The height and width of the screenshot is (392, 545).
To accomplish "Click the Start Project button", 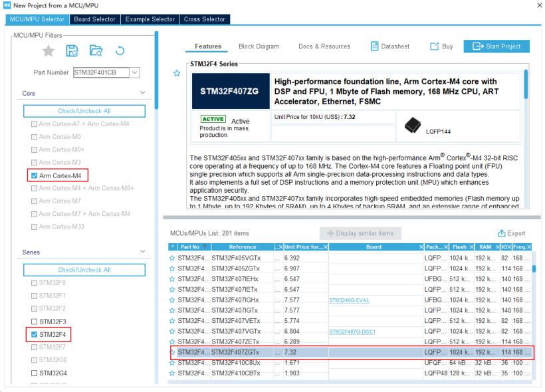I will 496,47.
